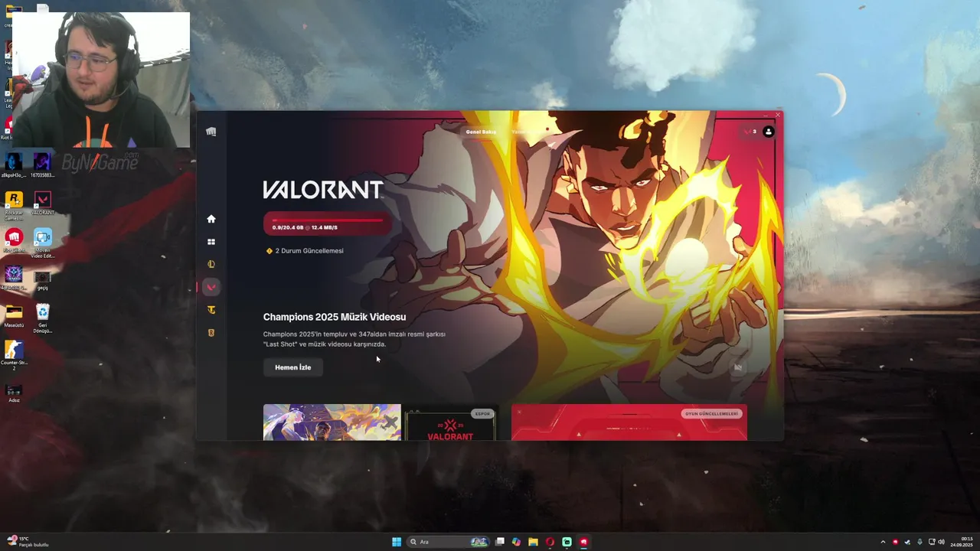This screenshot has width=980, height=551.
Task: Open the microphone tray icon
Action: [x=920, y=542]
